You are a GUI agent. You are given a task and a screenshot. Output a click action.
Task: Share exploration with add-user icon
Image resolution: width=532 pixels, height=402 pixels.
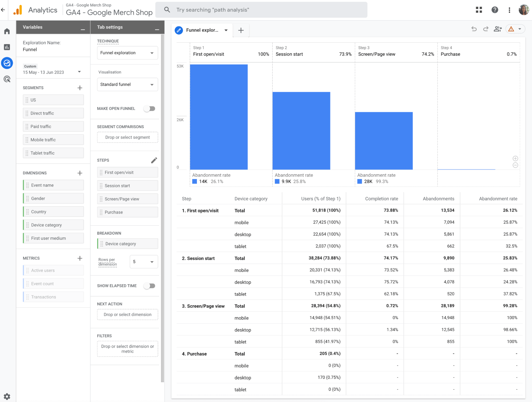pos(498,29)
